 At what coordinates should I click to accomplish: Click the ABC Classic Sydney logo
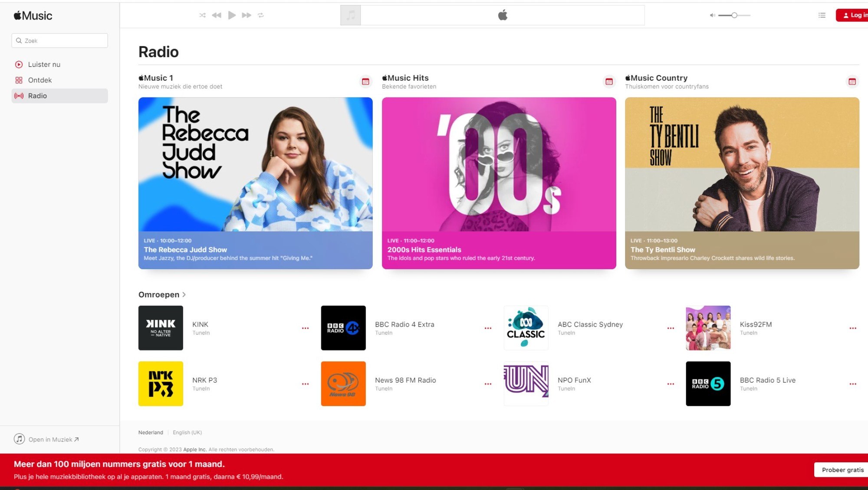[x=526, y=328]
